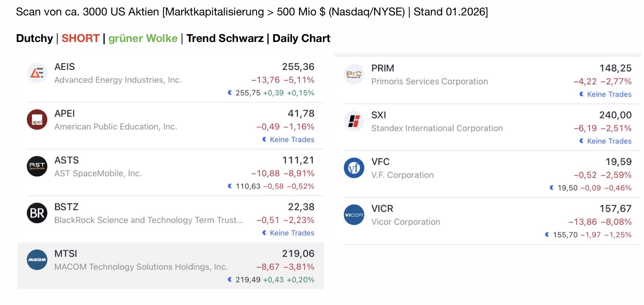The image size is (644, 305).
Task: Open the AEIS ticker symbol
Action: click(65, 67)
